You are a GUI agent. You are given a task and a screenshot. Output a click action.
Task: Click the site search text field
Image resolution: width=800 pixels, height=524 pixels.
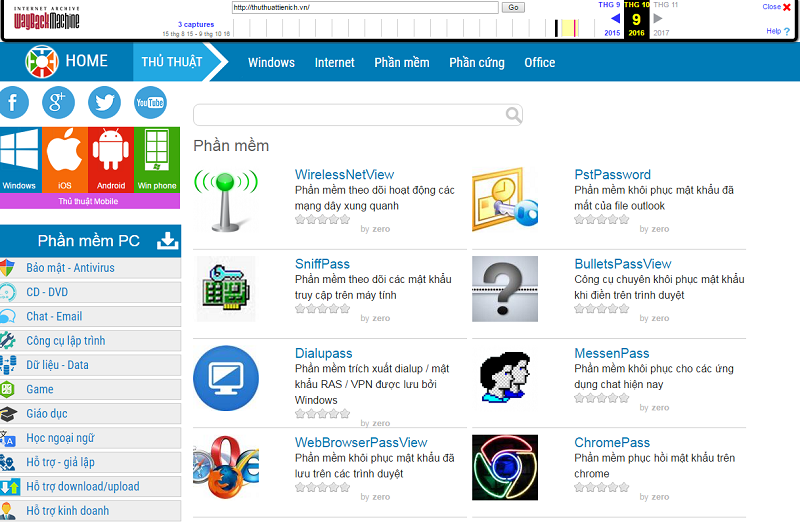pos(350,115)
